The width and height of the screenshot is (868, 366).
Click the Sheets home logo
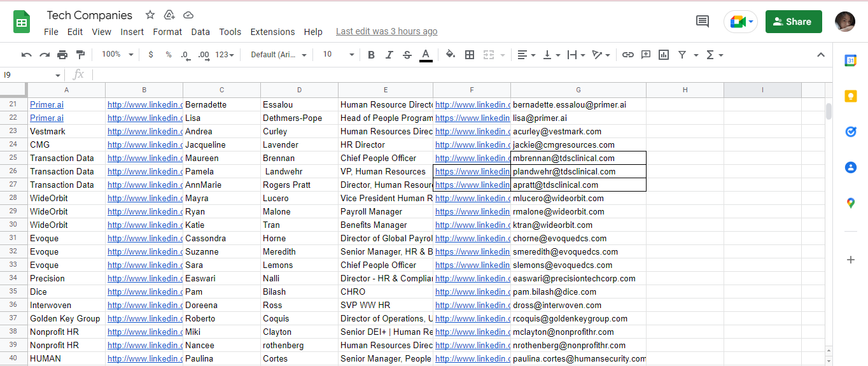(22, 22)
